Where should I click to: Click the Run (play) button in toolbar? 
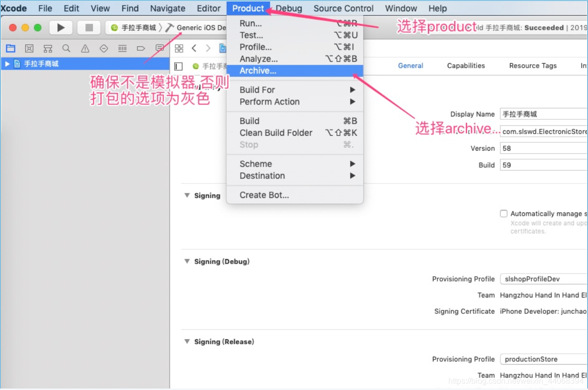pos(61,27)
